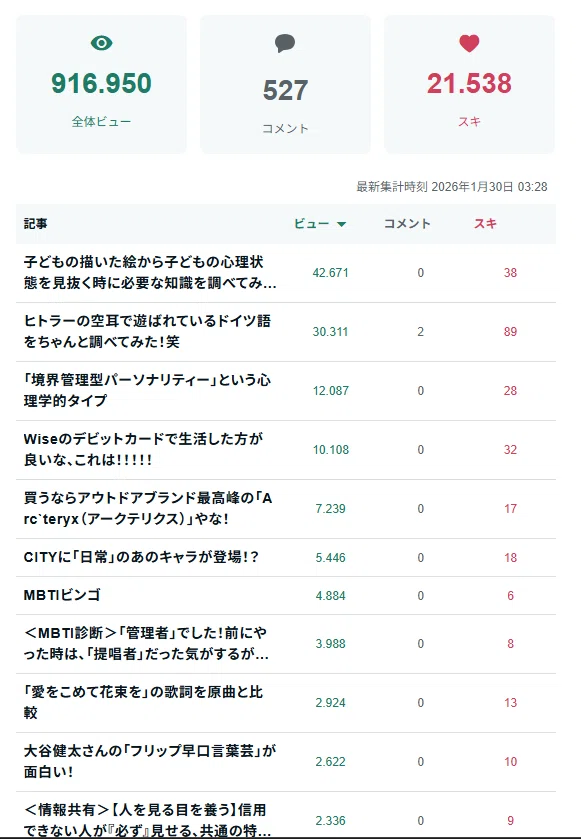
Task: Sort by the コメント column header
Action: click(x=407, y=224)
